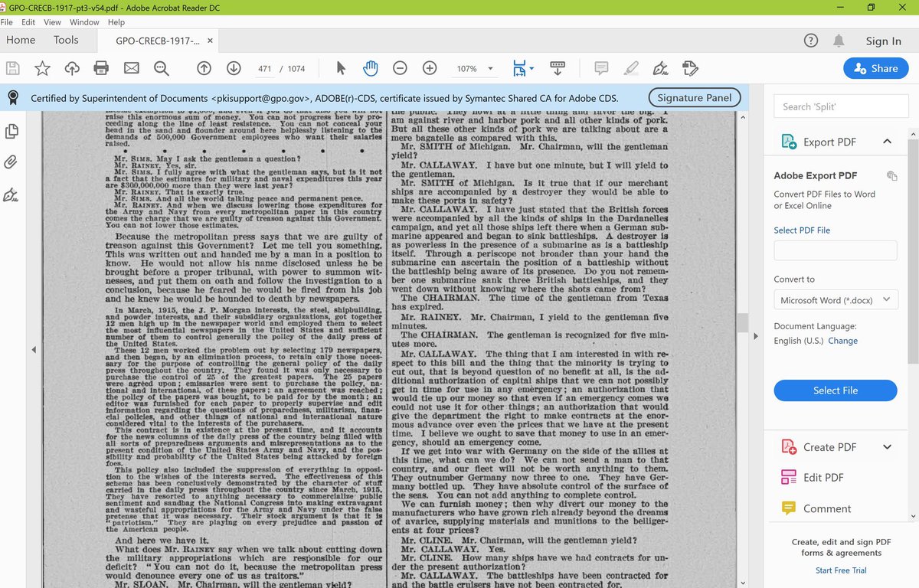Print the current PDF document

pyautogui.click(x=100, y=67)
